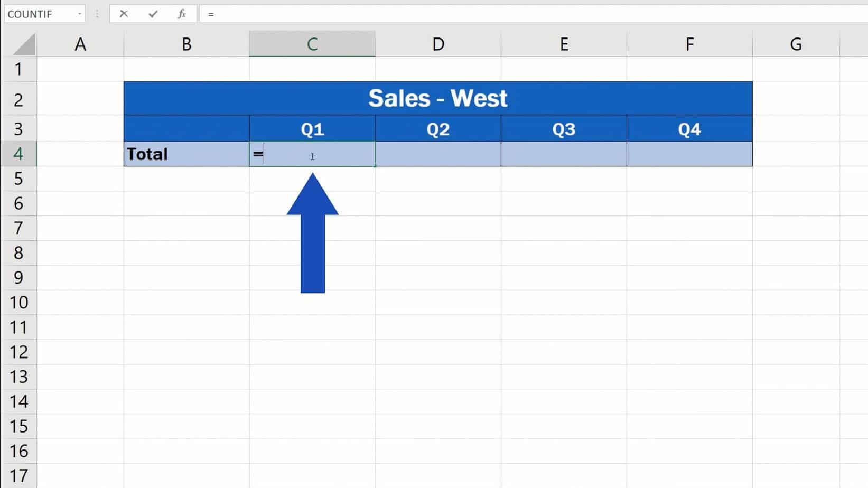This screenshot has width=868, height=488.
Task: Select the Total label cell
Action: (x=186, y=154)
